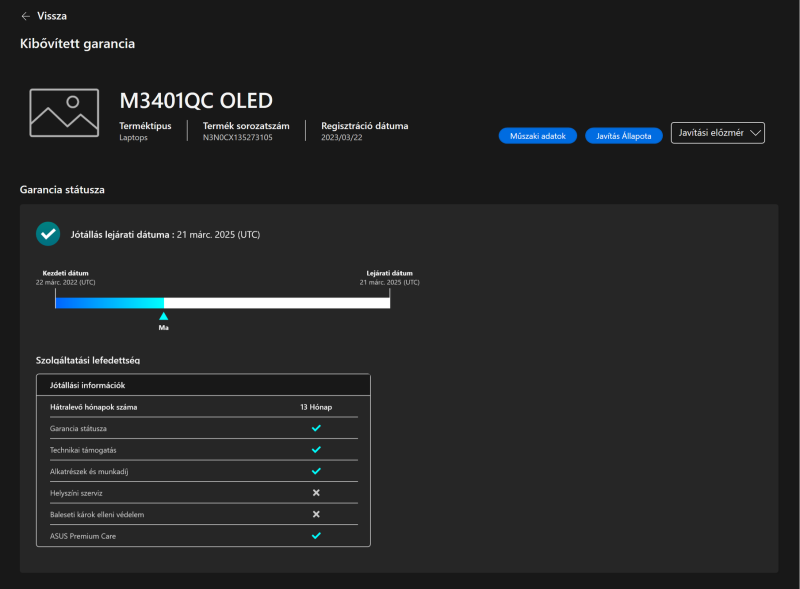Viewport: 800px width, 589px height.
Task: Click the M3401QC OLED product title
Action: coord(196,101)
